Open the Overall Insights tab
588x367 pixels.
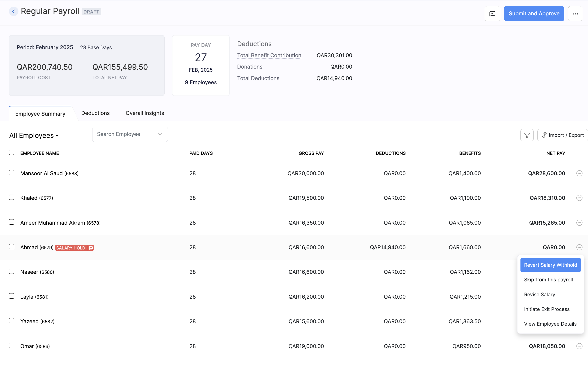click(x=145, y=113)
